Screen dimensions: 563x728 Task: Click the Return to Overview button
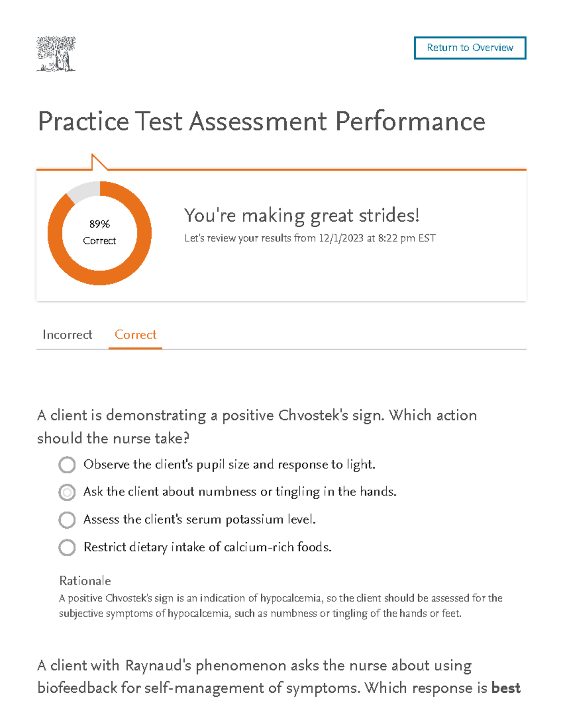470,47
